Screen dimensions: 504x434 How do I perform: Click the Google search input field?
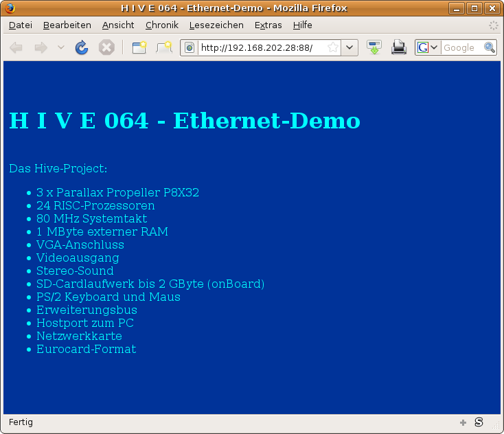coord(461,47)
